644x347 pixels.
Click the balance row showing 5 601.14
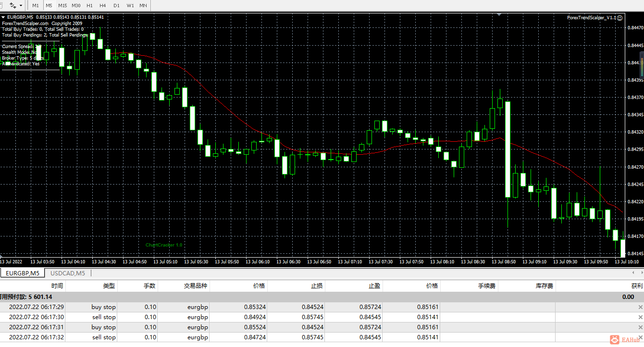[x=322, y=297]
